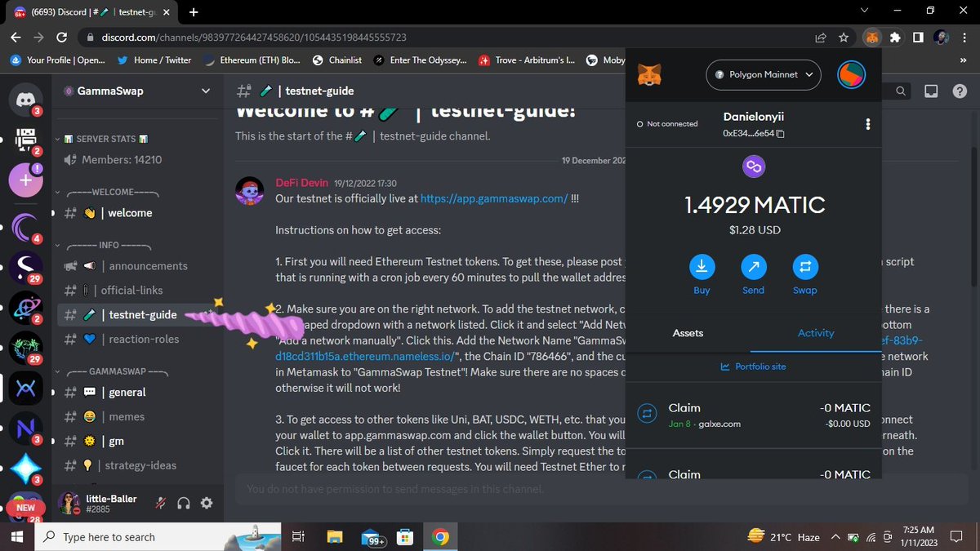Open File Explorer in taskbar
The width and height of the screenshot is (980, 551).
[x=335, y=536]
